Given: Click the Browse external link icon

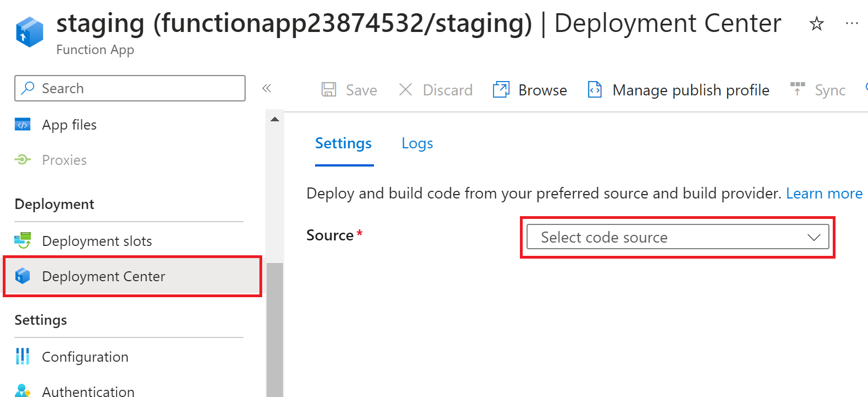Looking at the screenshot, I should point(501,89).
